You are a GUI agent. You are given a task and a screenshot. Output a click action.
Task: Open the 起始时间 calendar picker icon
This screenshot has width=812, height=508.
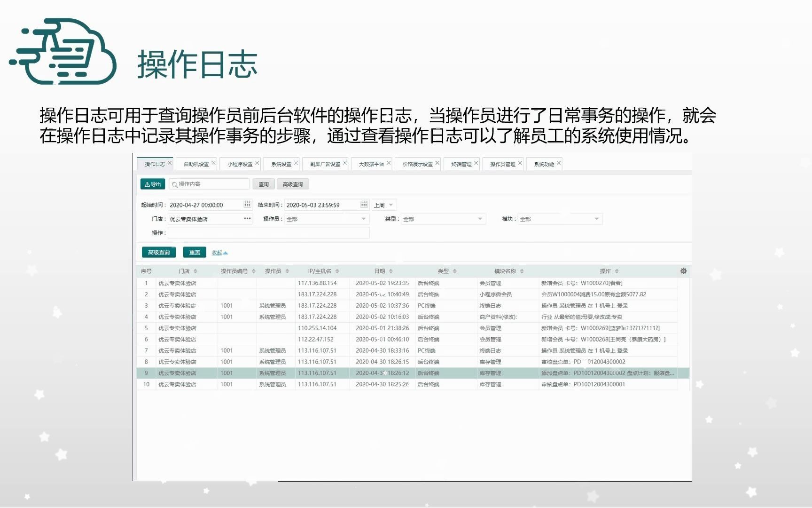[x=247, y=205]
